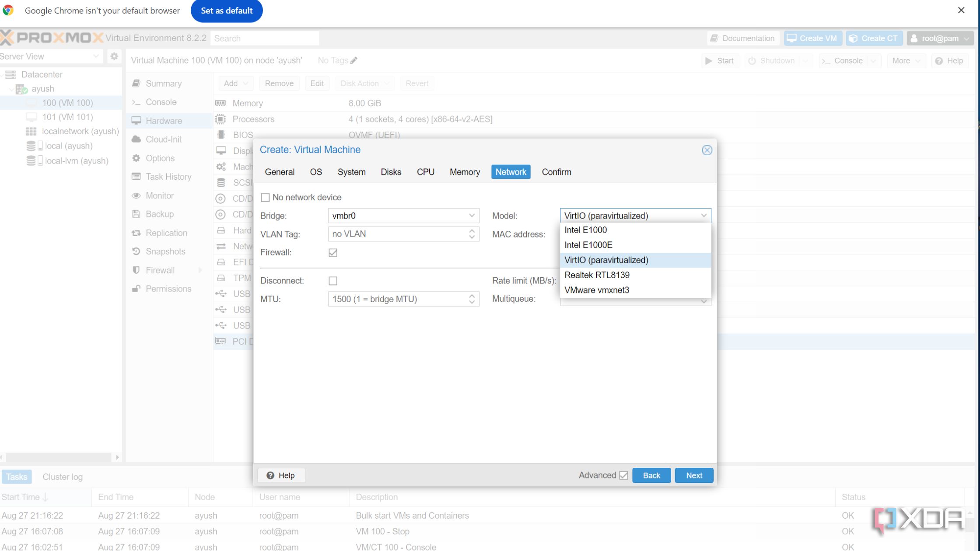Click the MTU input field
The image size is (980, 551).
[397, 299]
